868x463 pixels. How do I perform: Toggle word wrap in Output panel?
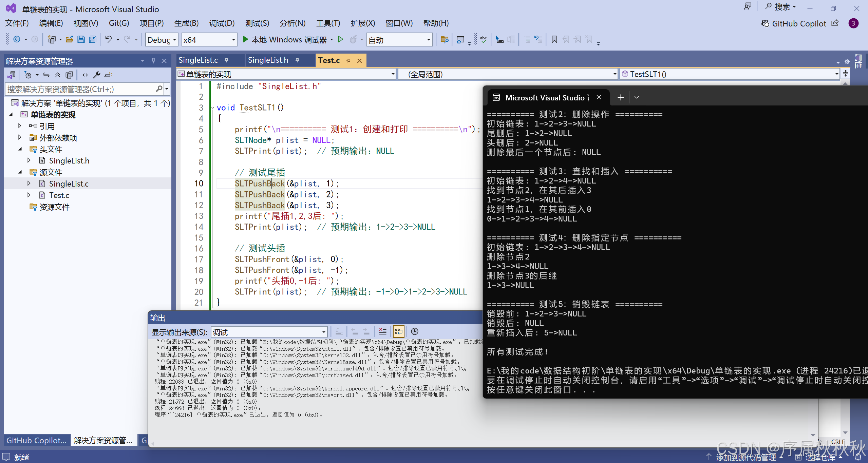(x=398, y=331)
